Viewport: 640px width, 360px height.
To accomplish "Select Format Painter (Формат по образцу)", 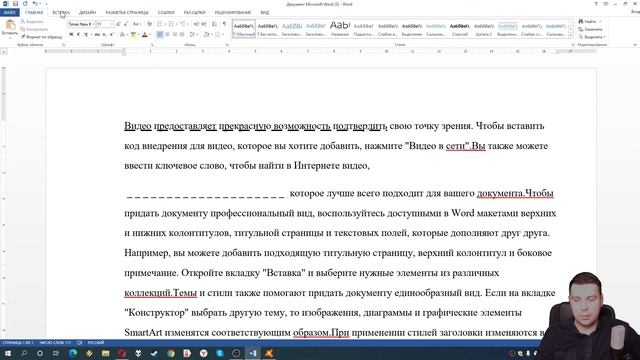I will coord(41,37).
